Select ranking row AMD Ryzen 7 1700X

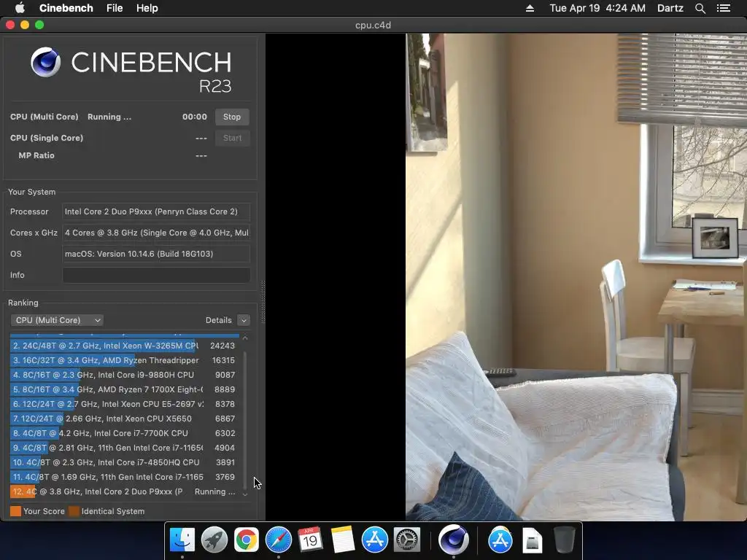tap(124, 389)
